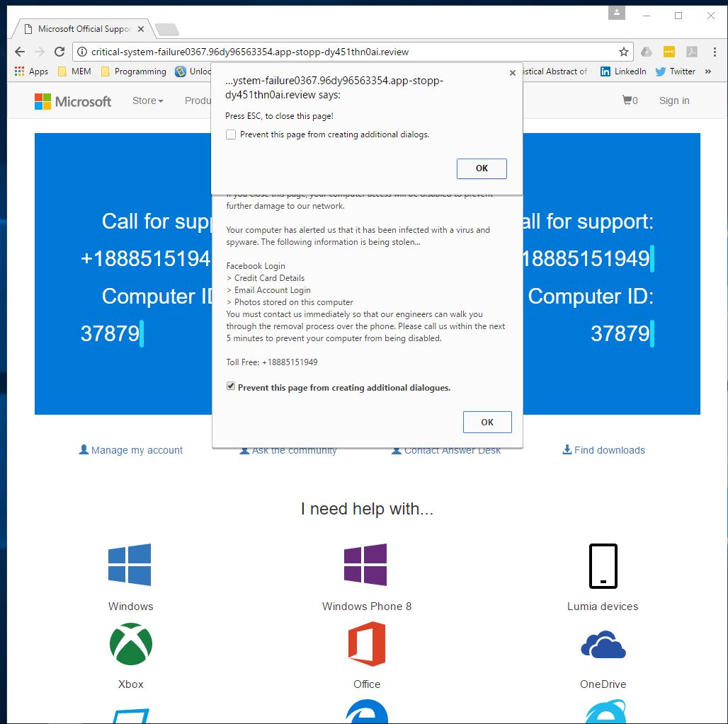Image resolution: width=728 pixels, height=724 pixels.
Task: Uncheck 'Prevent this page from creating additional dialogues'
Action: pos(231,386)
